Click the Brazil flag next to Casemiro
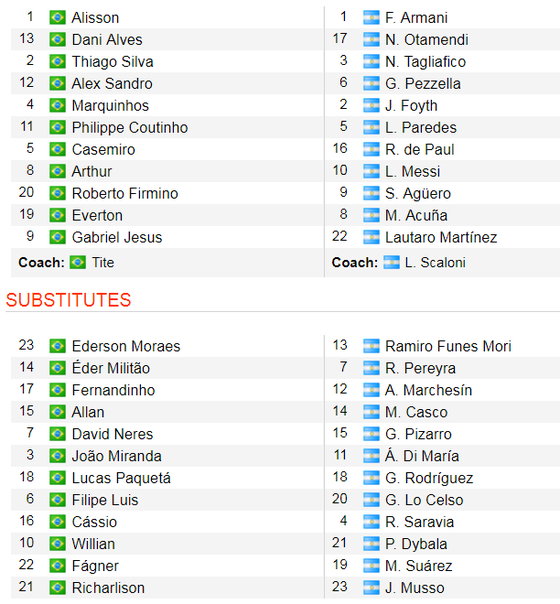560x604 pixels. pyautogui.click(x=57, y=149)
